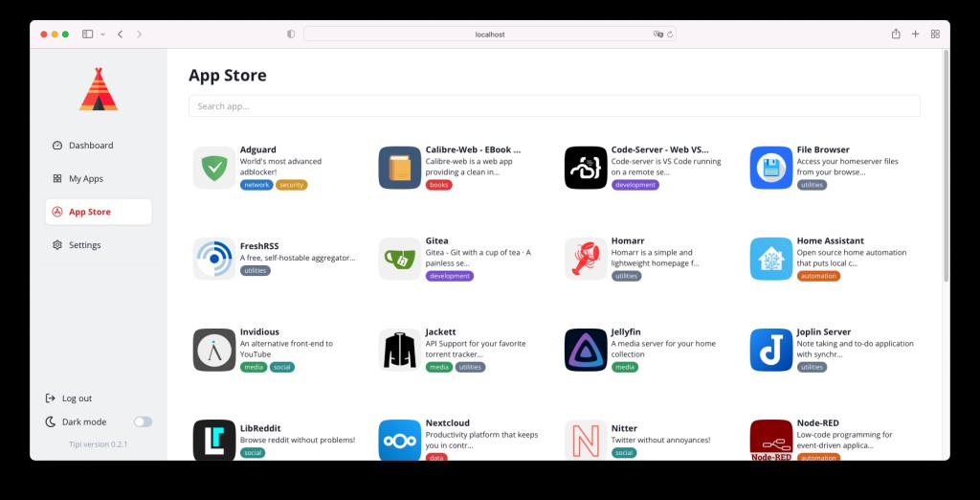Open the Adguard shield app icon
Image resolution: width=980 pixels, height=500 pixels.
click(214, 168)
